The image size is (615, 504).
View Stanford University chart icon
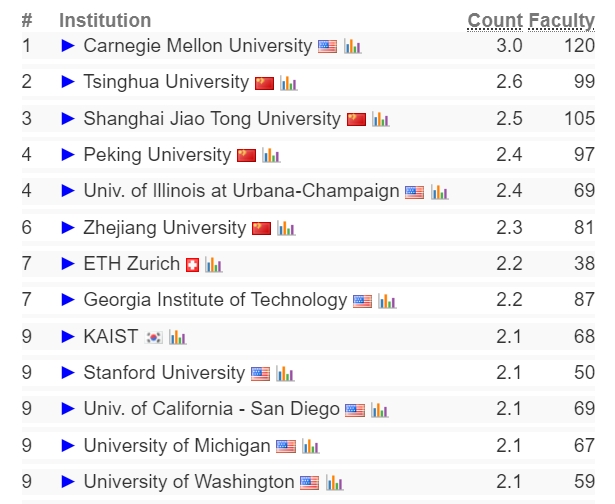(285, 374)
